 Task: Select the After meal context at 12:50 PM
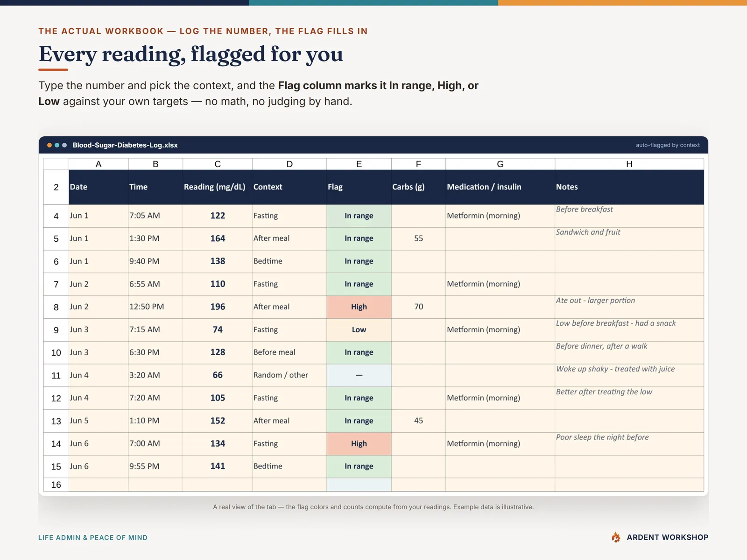[x=289, y=307]
